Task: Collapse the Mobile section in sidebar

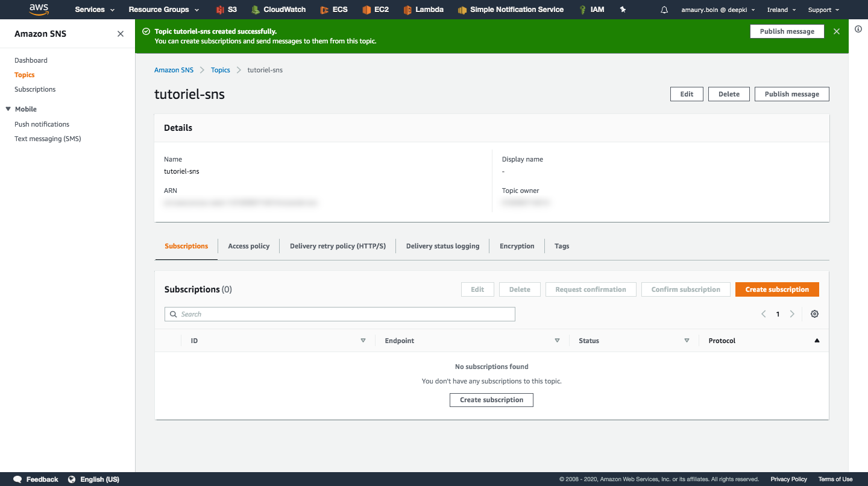Action: click(8, 109)
